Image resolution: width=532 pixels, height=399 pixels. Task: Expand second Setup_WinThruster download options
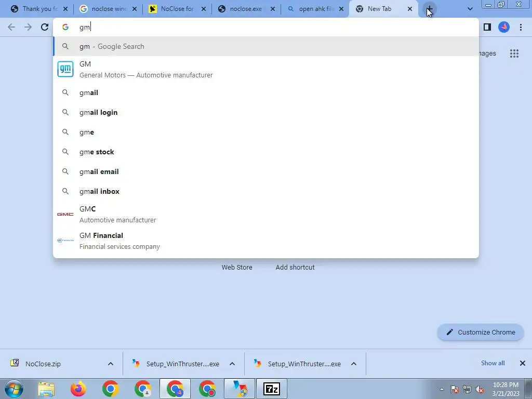pyautogui.click(x=353, y=364)
